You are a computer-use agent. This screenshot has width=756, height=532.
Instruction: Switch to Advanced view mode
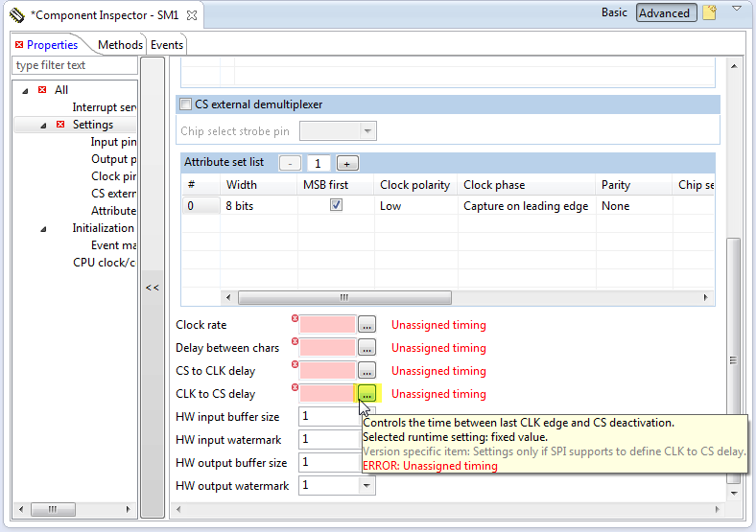pos(664,13)
